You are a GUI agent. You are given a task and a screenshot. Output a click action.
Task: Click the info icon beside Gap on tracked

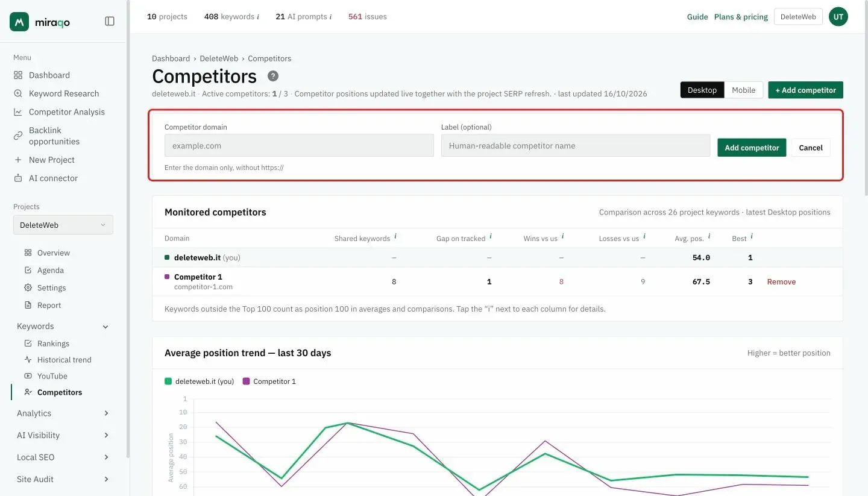point(491,236)
